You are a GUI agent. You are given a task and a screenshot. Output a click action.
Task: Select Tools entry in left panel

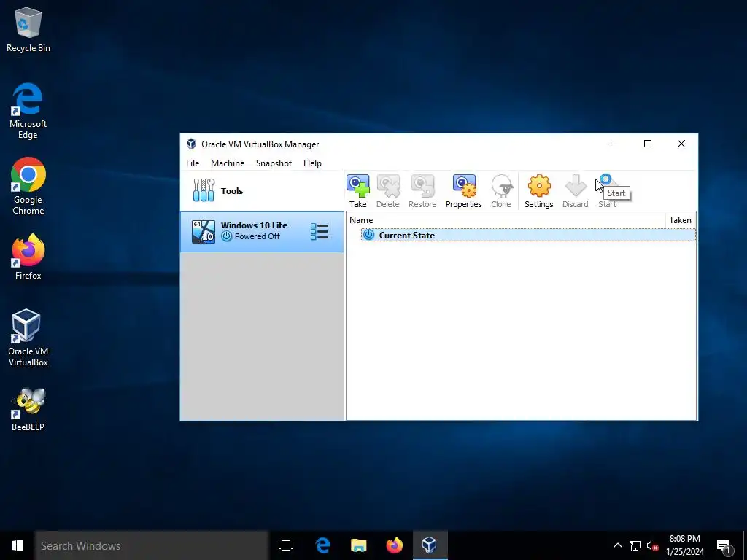click(262, 190)
